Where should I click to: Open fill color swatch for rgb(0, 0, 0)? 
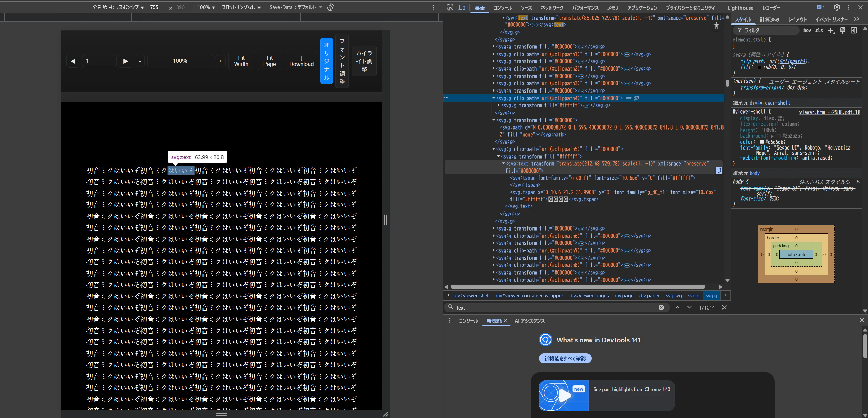pos(759,67)
